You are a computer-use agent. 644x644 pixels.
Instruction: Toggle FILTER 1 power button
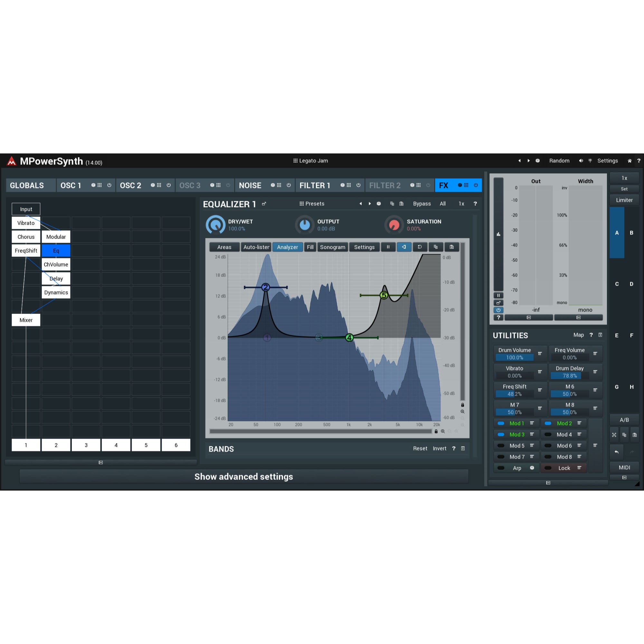[x=358, y=185]
